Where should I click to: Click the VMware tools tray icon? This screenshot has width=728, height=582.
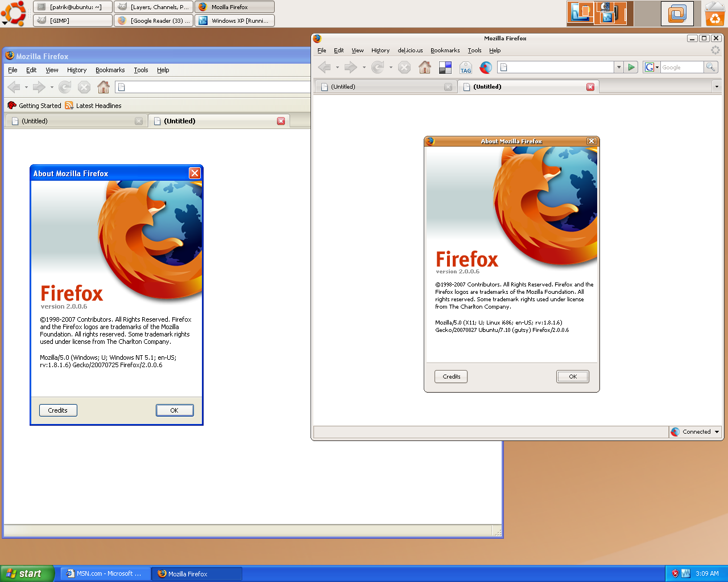[686, 573]
